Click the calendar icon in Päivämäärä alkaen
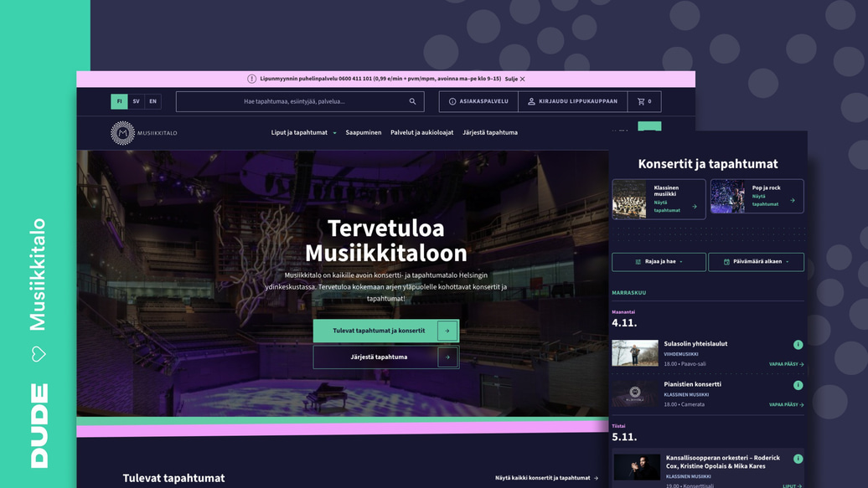Screen dimensions: 868x488 (727, 262)
